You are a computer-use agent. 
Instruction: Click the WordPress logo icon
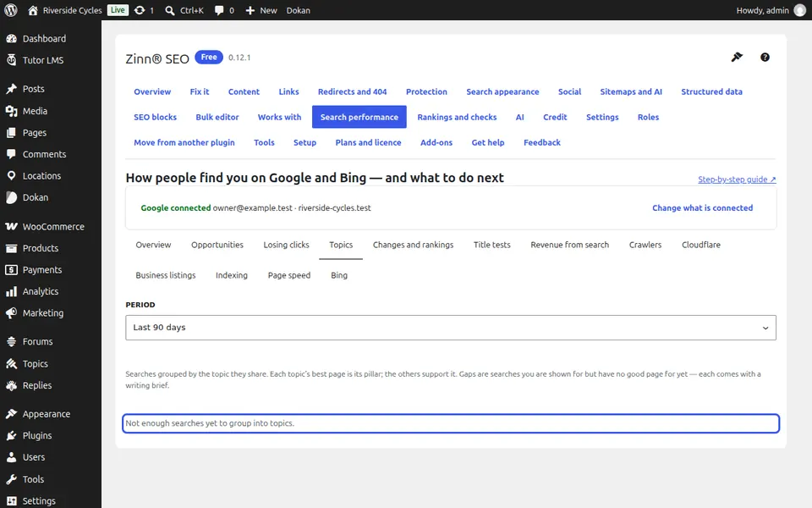[x=10, y=10]
